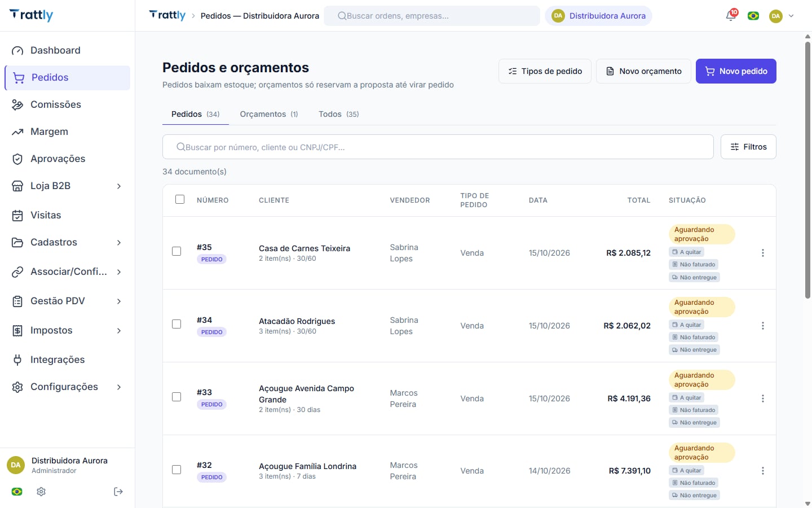This screenshot has height=508, width=812.
Task: Click the Comissões hand-coin icon
Action: click(x=17, y=104)
